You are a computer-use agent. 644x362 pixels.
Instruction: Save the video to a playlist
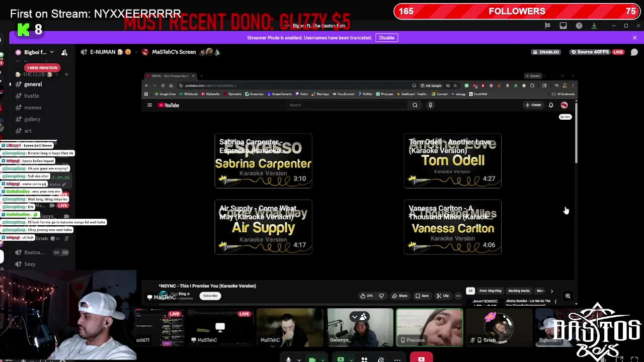(x=422, y=296)
